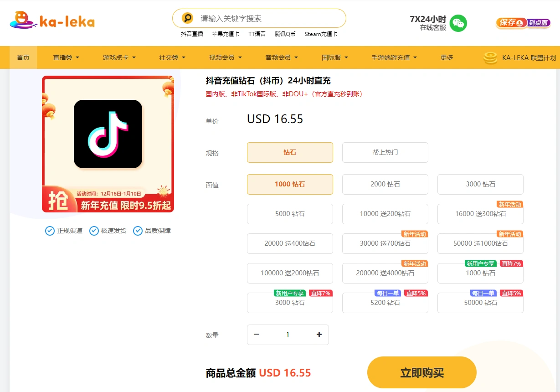Click the product title 抖音充值钻石
Image resolution: width=560 pixels, height=392 pixels.
[268, 81]
